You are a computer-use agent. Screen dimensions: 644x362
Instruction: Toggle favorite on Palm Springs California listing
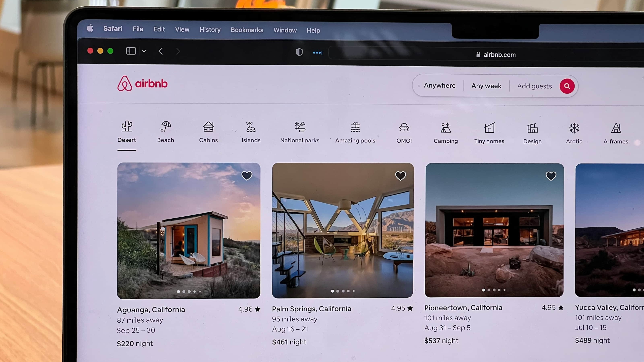click(x=400, y=176)
